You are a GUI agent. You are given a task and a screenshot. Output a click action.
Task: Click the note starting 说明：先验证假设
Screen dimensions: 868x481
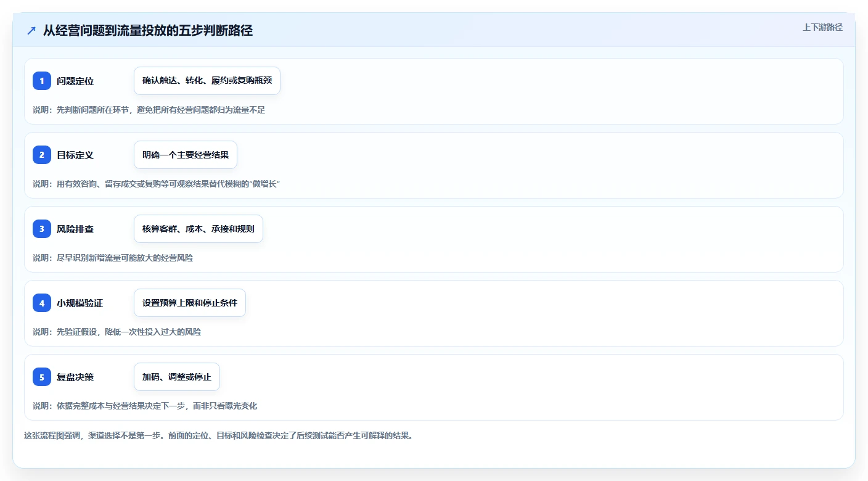click(117, 332)
